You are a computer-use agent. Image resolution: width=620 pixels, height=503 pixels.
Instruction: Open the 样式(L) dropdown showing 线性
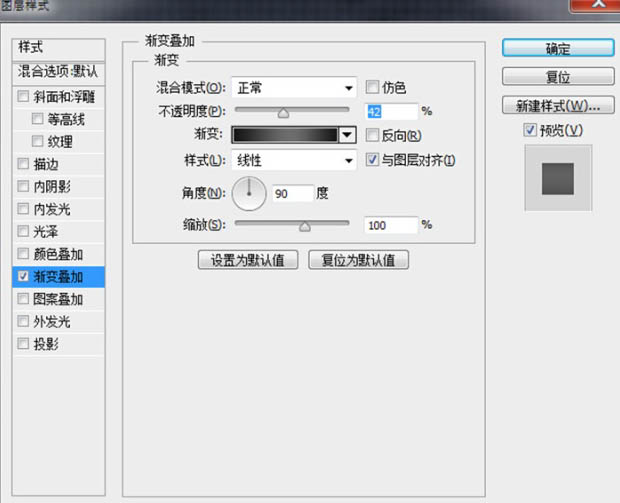(294, 160)
